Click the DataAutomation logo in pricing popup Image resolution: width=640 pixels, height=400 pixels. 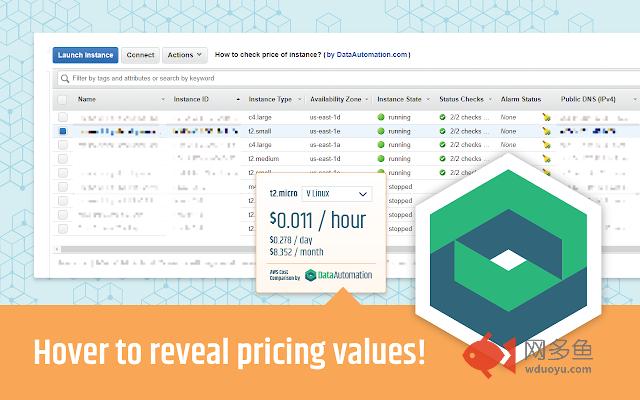coord(339,275)
